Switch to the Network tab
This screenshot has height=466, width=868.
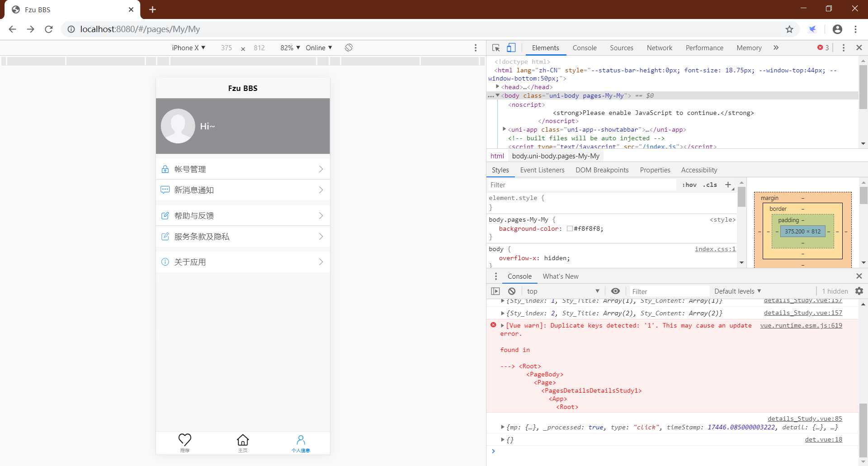(x=660, y=48)
